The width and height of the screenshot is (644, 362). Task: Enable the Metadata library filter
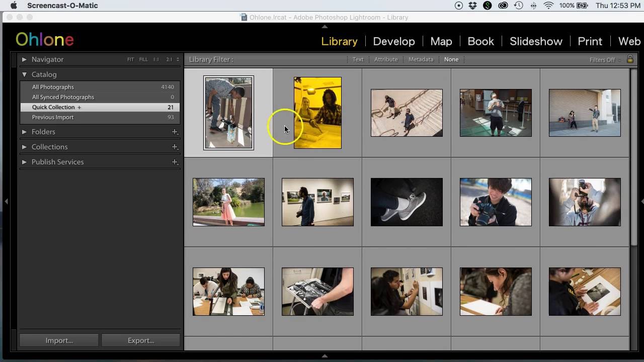coord(421,59)
